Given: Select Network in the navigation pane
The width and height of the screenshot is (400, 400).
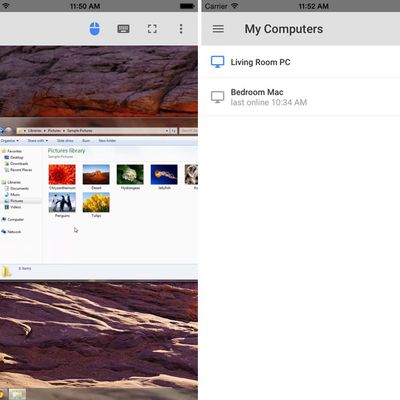Looking at the screenshot, I should 11,232.
